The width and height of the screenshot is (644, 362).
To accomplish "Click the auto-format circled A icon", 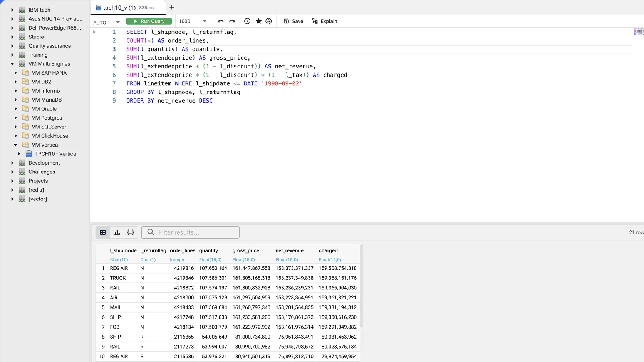I will pyautogui.click(x=269, y=21).
